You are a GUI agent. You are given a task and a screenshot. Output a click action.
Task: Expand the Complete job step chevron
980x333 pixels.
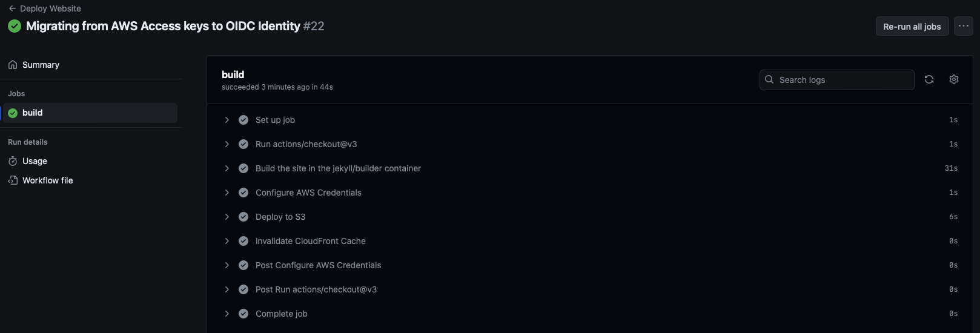point(227,314)
